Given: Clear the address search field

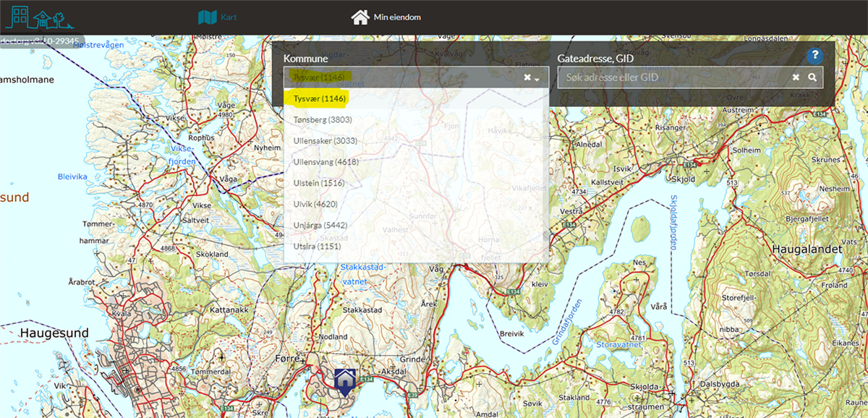Looking at the screenshot, I should tap(796, 77).
